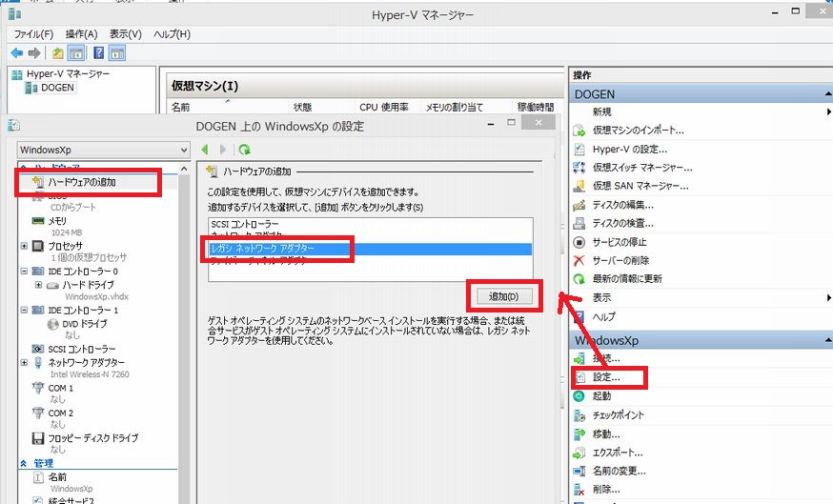Click the サーバーの削除 red X icon
This screenshot has height=504, width=833.
579,260
